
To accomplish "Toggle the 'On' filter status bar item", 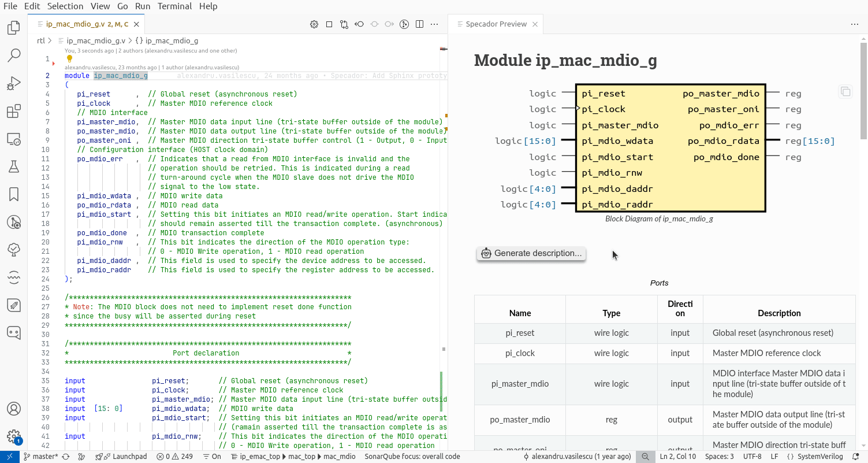I will coord(212,456).
